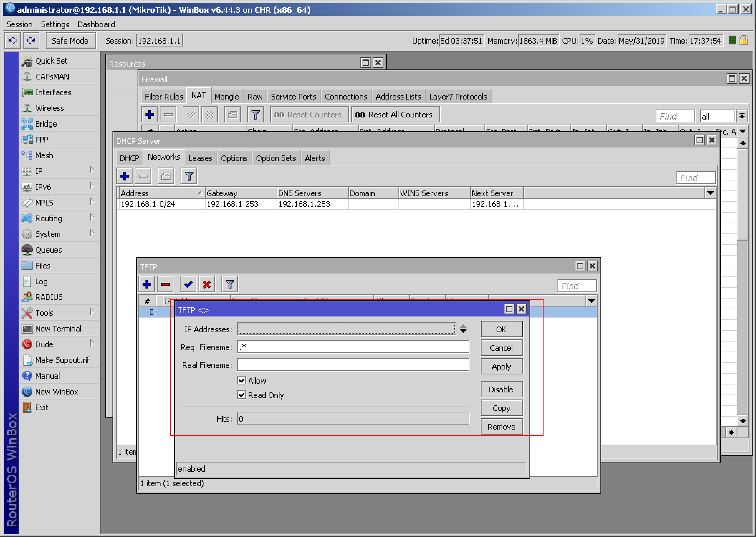
Task: Expand the System submenu in sidebar
Action: point(92,233)
